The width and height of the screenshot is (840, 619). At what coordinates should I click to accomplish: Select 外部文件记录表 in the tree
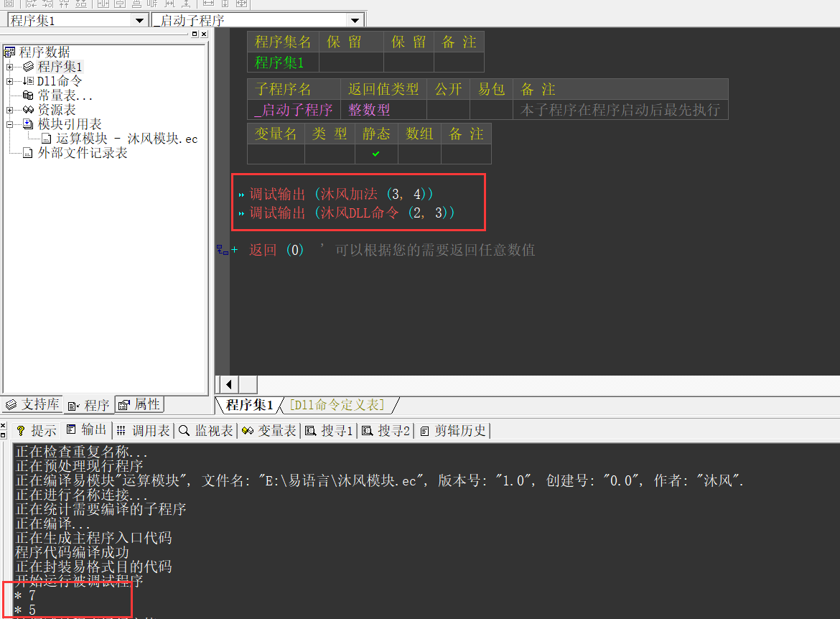(83, 153)
